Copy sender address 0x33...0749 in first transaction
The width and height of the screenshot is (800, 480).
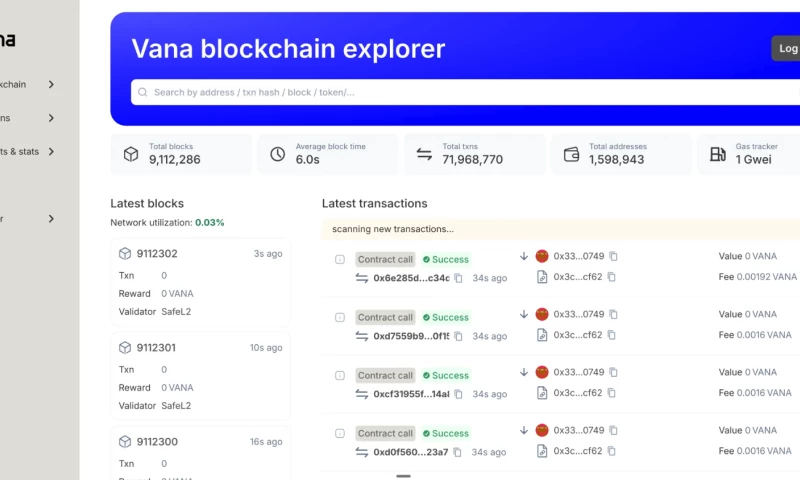[x=613, y=256]
